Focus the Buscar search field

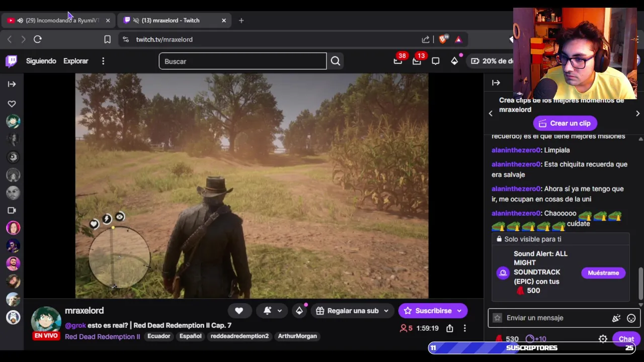243,61
